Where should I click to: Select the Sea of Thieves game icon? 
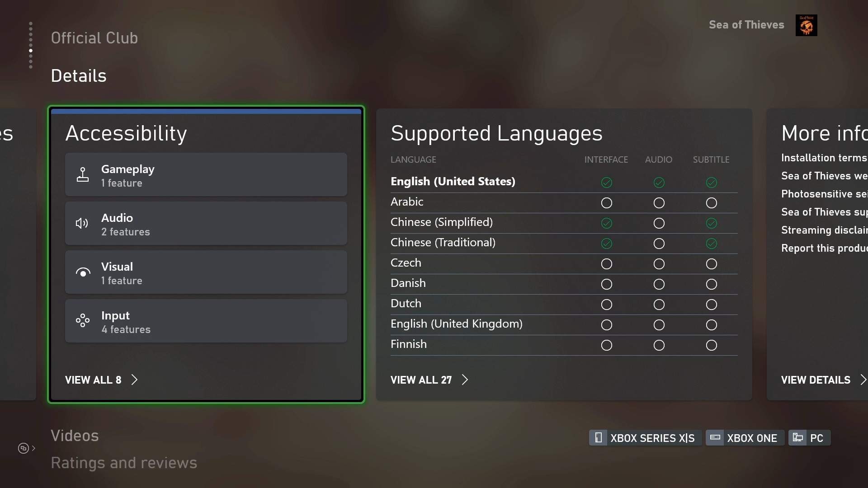[x=807, y=25]
